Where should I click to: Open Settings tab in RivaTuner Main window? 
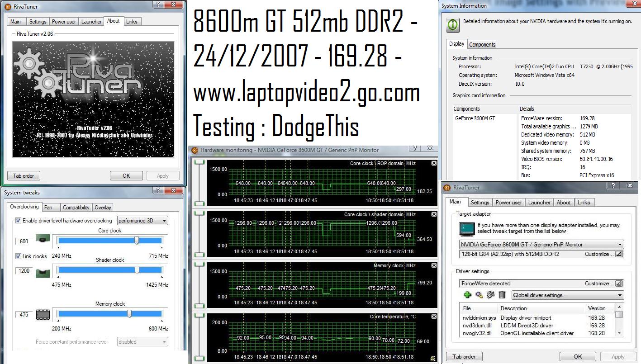(480, 203)
